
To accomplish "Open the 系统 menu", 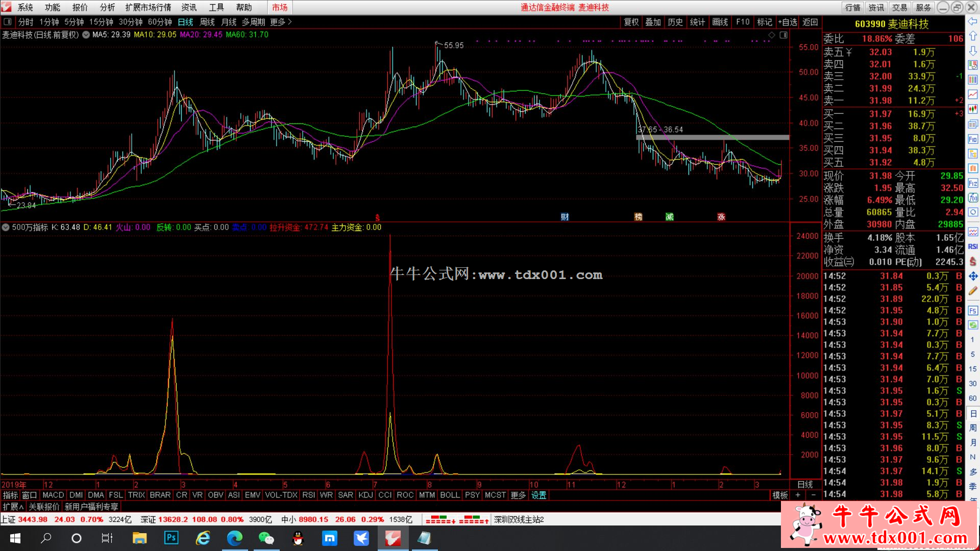I will (x=25, y=7).
